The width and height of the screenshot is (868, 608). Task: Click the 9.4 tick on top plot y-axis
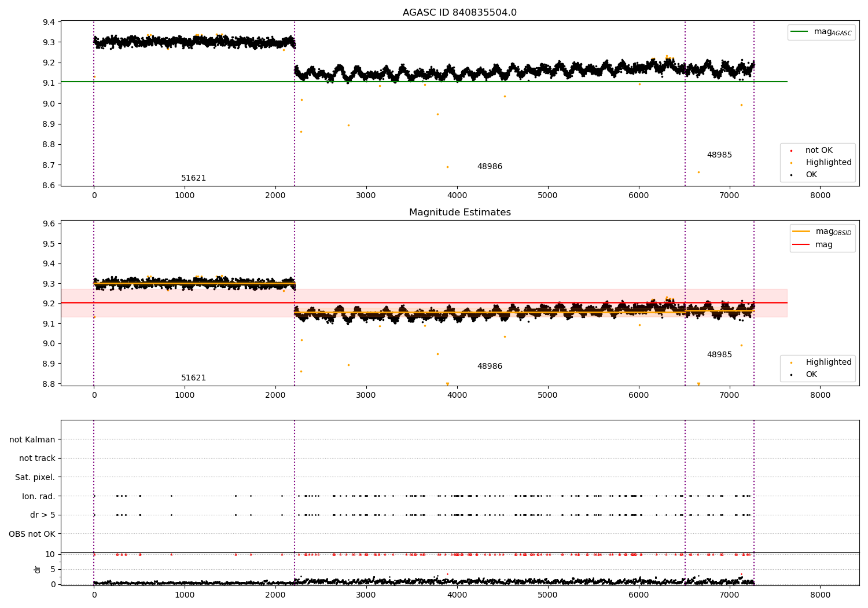coord(49,22)
